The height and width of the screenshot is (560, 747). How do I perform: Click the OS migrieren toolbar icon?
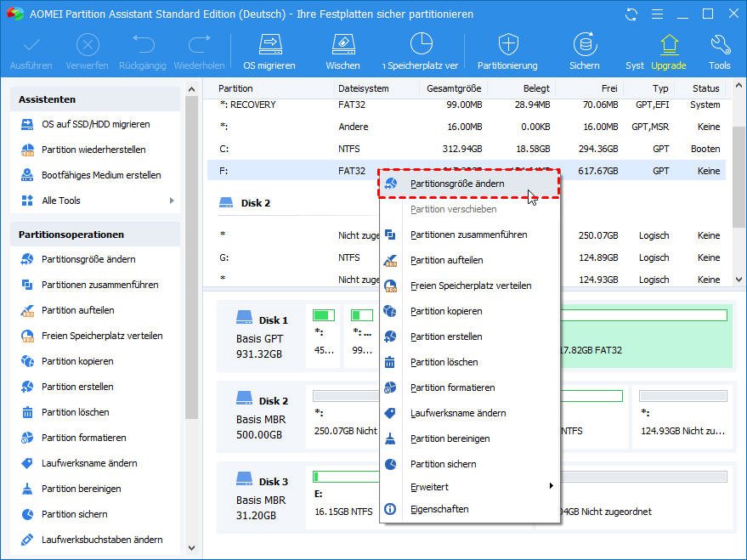coord(270,45)
